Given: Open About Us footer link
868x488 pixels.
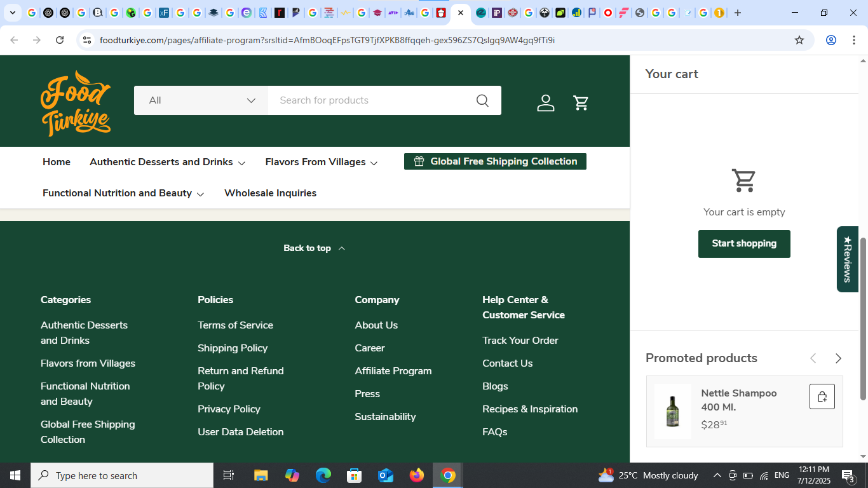Looking at the screenshot, I should [x=376, y=325].
